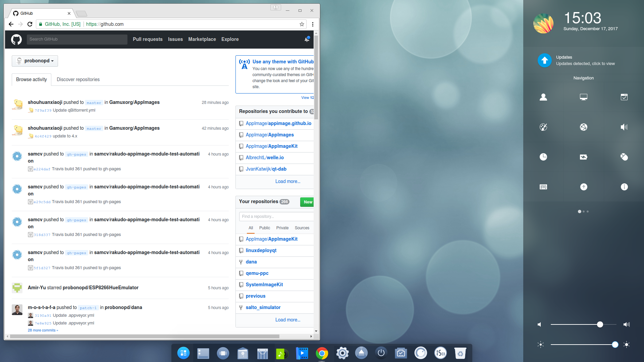
Task: Click the green New repository button
Action: 307,202
